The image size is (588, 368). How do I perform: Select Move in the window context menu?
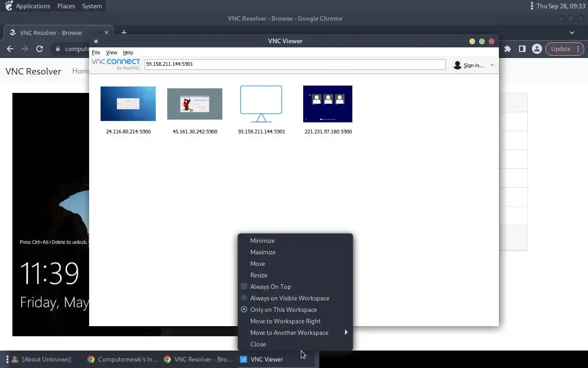[295, 264]
